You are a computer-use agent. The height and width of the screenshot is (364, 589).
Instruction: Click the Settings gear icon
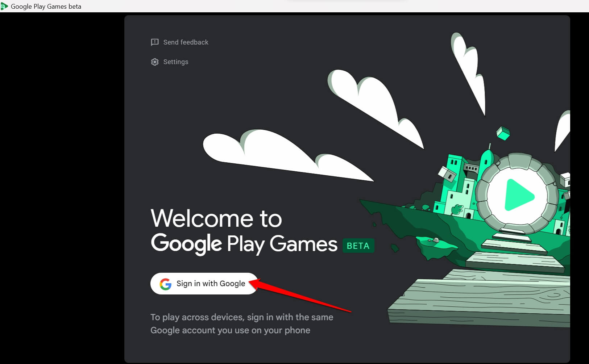tap(155, 62)
